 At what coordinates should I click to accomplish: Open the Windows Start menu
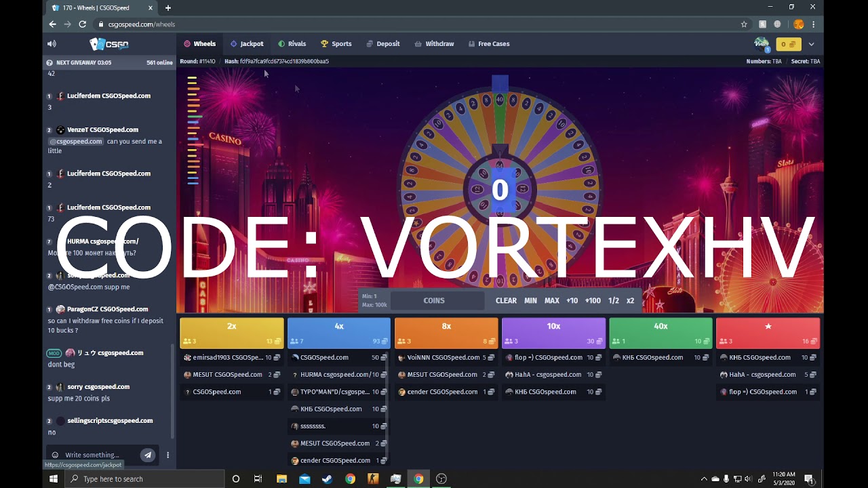[x=54, y=479]
